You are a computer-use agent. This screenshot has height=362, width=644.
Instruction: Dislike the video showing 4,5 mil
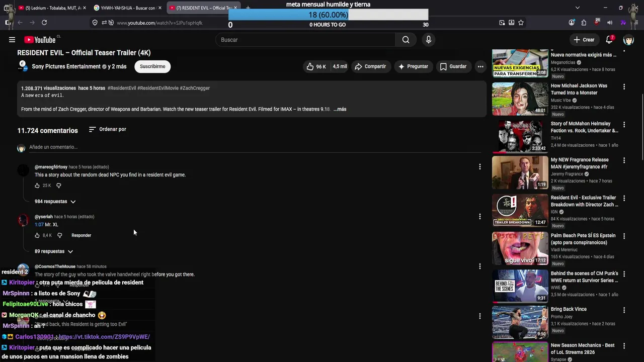pos(340,66)
